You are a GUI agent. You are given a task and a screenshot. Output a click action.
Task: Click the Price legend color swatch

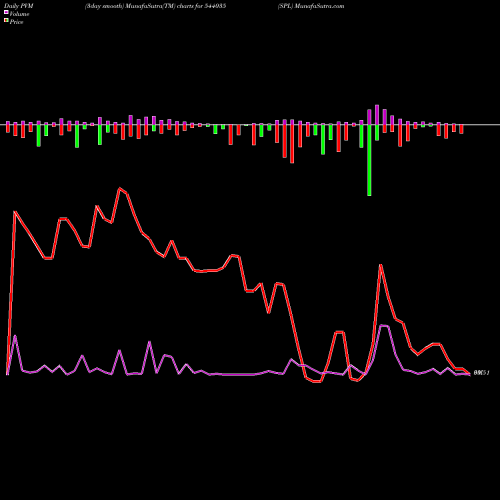[x=6, y=21]
